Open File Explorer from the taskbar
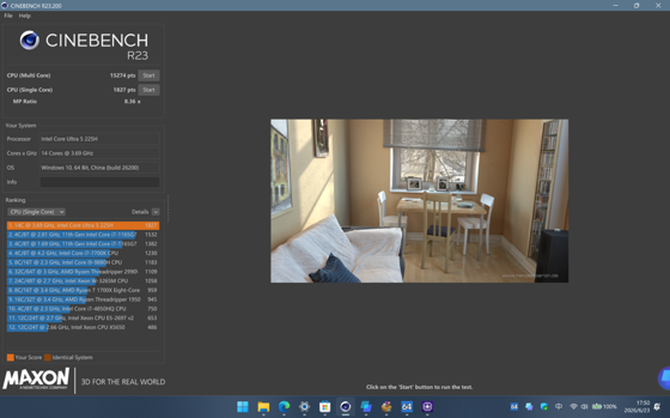670x418 pixels. pos(264,406)
